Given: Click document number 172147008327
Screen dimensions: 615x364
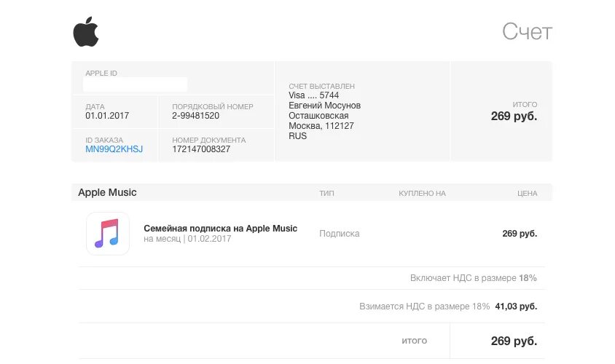Looking at the screenshot, I should pos(201,149).
